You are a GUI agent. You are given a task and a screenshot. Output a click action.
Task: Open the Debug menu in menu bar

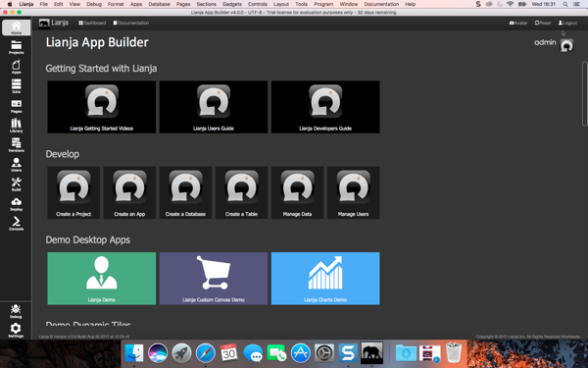pos(94,4)
